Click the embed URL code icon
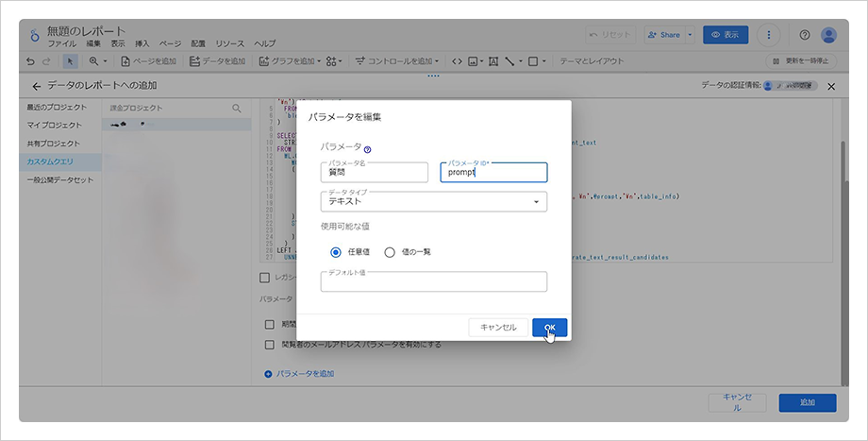The height and width of the screenshot is (441, 868). [x=457, y=61]
